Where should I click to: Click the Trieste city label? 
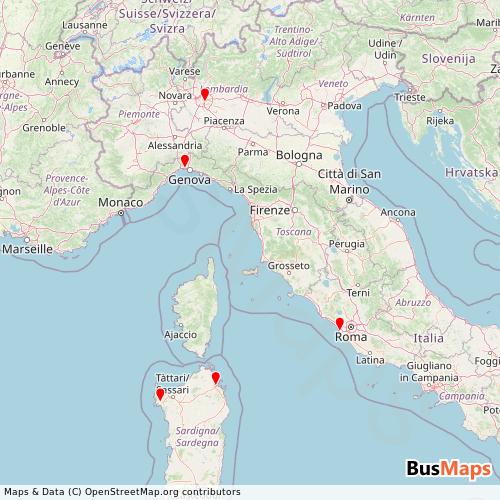coord(410,97)
